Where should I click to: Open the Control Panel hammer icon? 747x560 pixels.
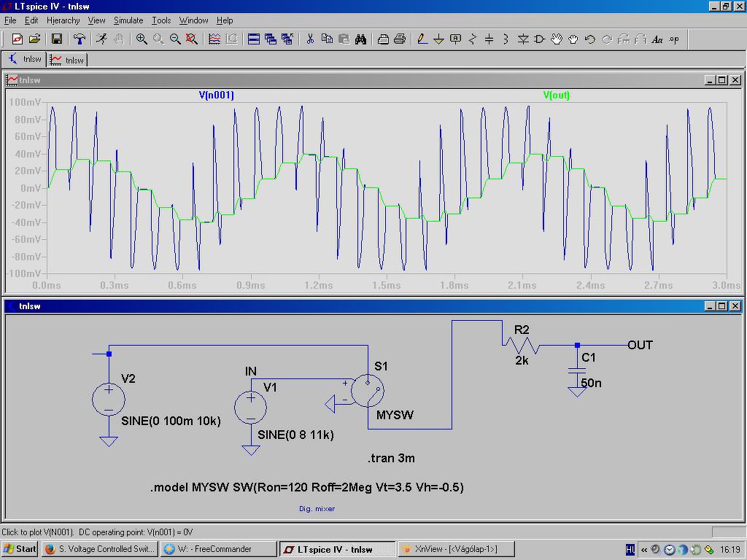tap(80, 39)
